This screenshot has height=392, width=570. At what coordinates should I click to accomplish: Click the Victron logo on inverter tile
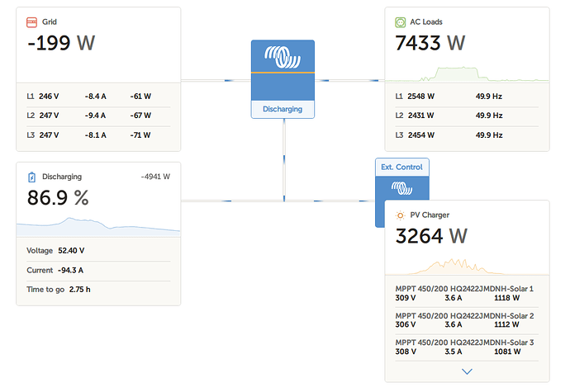[x=283, y=57]
